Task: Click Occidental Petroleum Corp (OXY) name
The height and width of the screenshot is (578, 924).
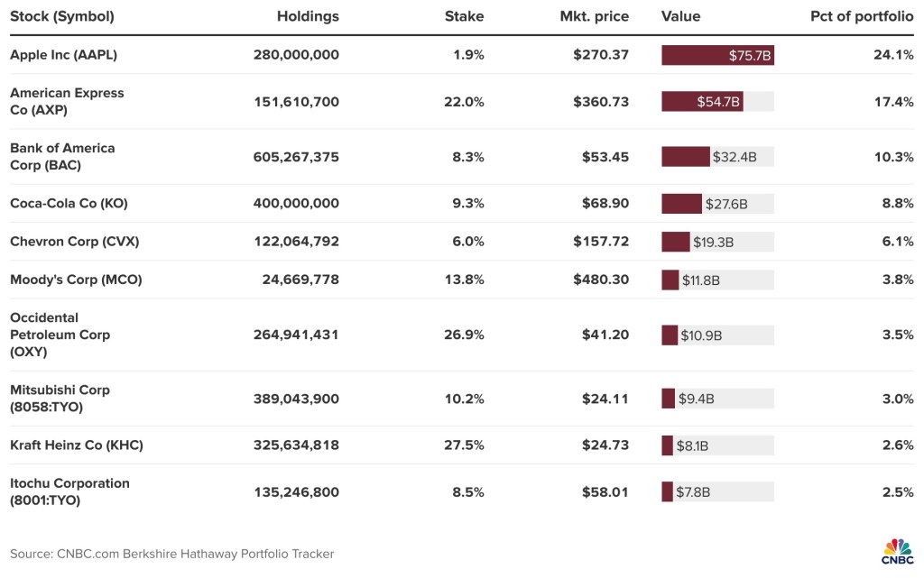Action: (60, 335)
